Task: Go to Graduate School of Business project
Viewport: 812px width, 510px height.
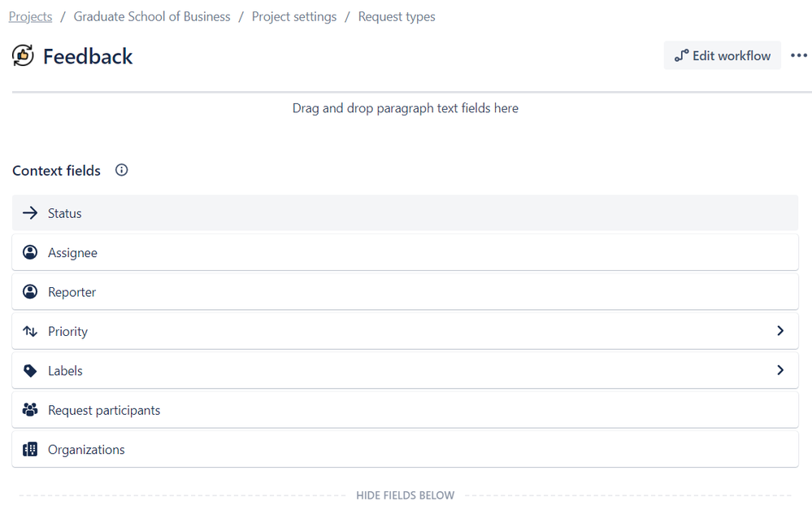Action: pyautogui.click(x=151, y=16)
